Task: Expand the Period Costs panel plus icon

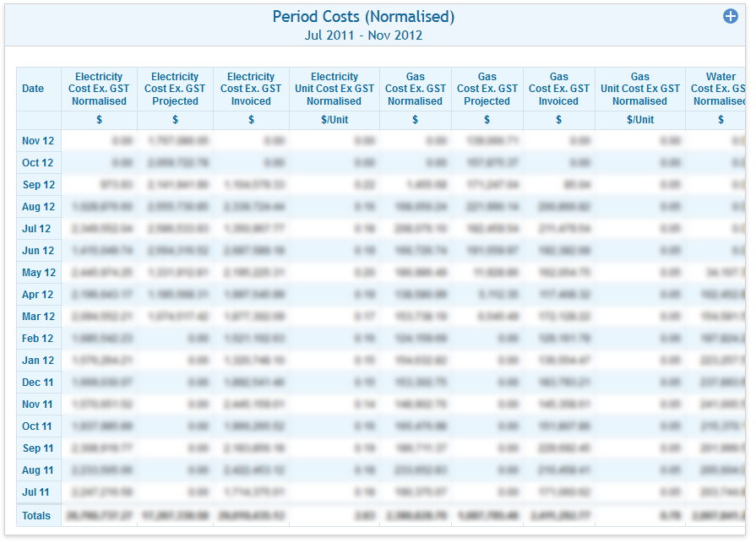Action: (731, 16)
